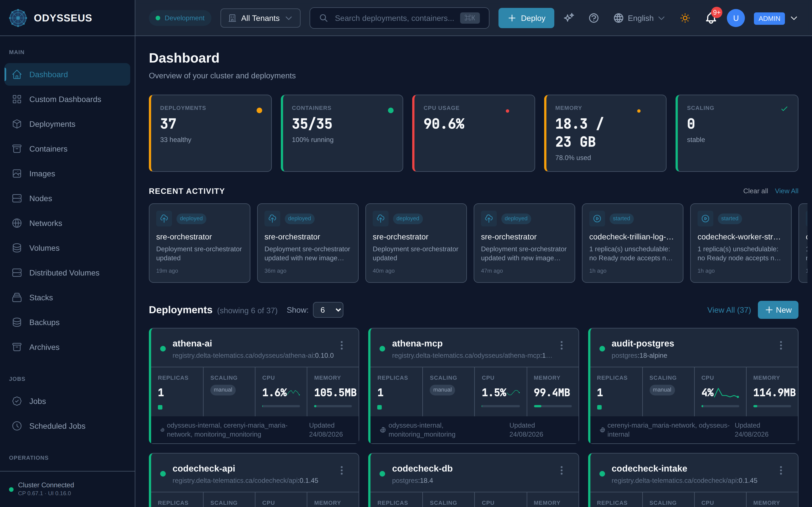Image resolution: width=812 pixels, height=507 pixels.
Task: Open audit-postgres three-dot options menu
Action: 781,345
